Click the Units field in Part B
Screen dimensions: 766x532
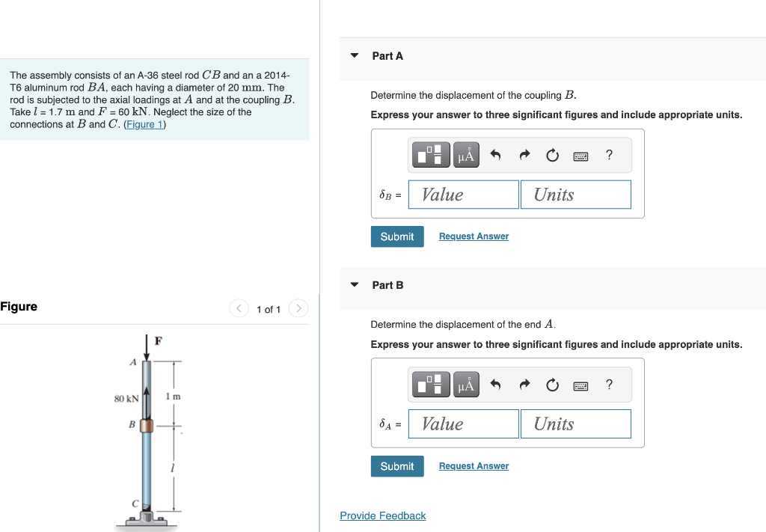pyautogui.click(x=575, y=424)
